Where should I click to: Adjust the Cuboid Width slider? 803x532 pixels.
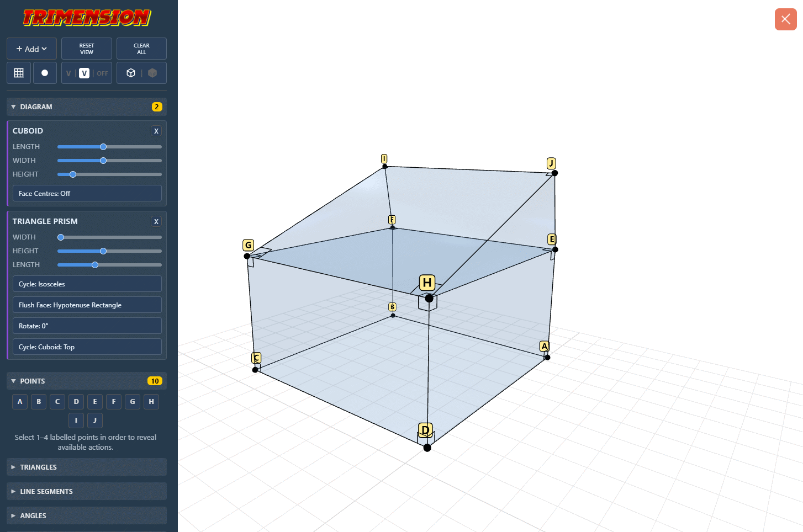coord(109,161)
